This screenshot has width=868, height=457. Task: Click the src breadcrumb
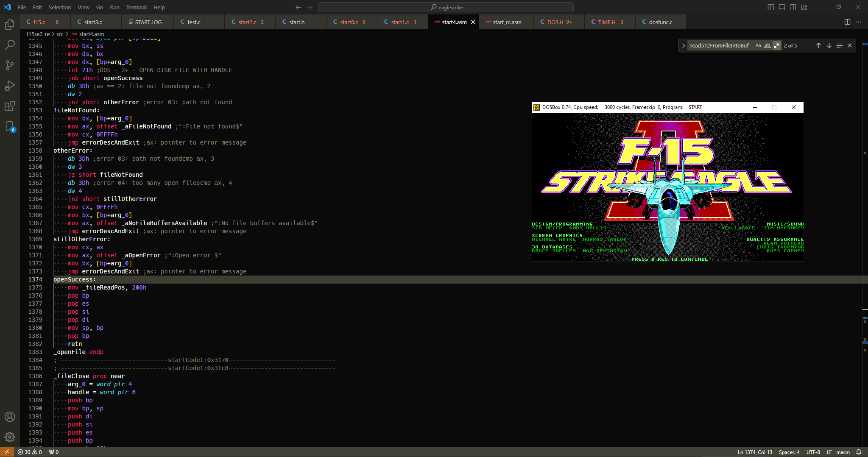coord(60,34)
